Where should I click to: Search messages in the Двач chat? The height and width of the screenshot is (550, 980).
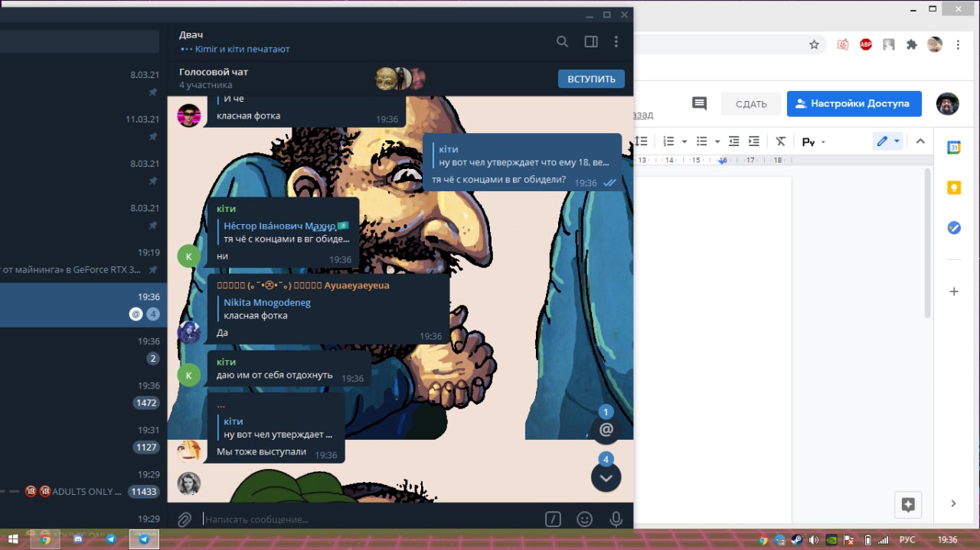point(562,42)
